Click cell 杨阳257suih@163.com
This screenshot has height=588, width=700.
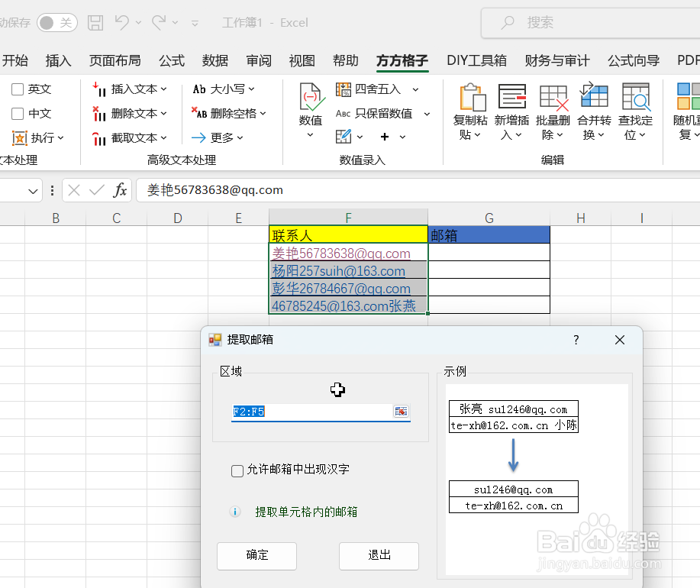tap(348, 270)
